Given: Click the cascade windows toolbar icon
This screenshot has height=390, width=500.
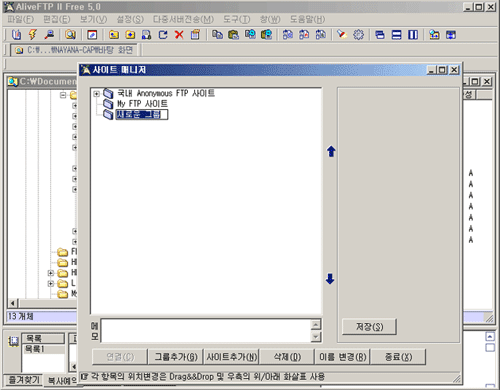Looking at the screenshot, I should (380, 35).
